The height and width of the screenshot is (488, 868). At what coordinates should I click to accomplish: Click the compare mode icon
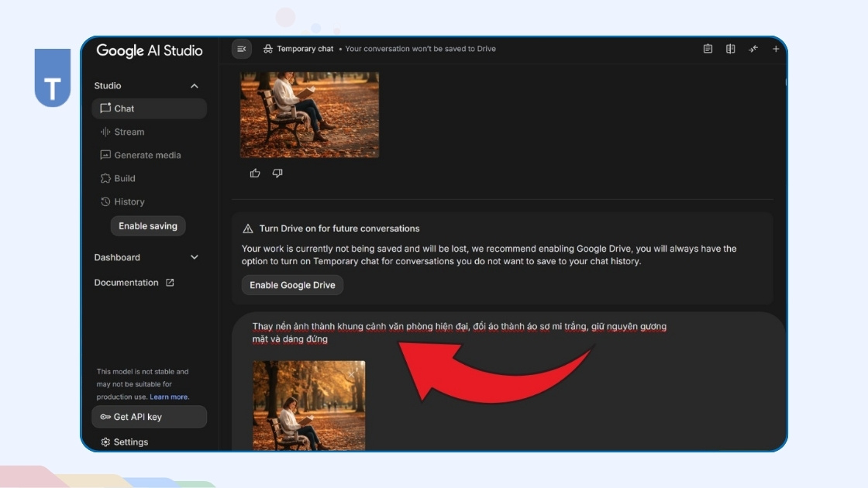730,49
